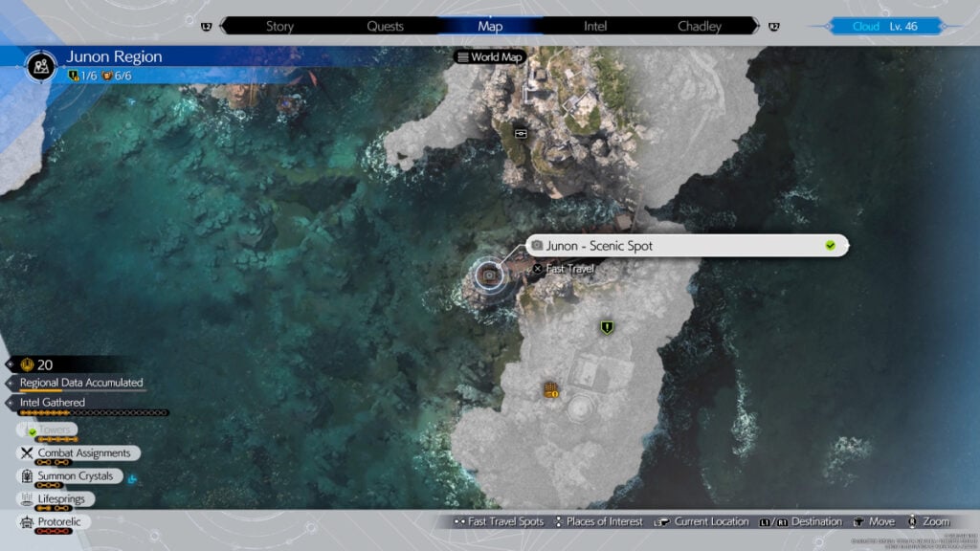Screen dimensions: 980x551
Task: Click the Lifesprings icon
Action: pos(27,499)
